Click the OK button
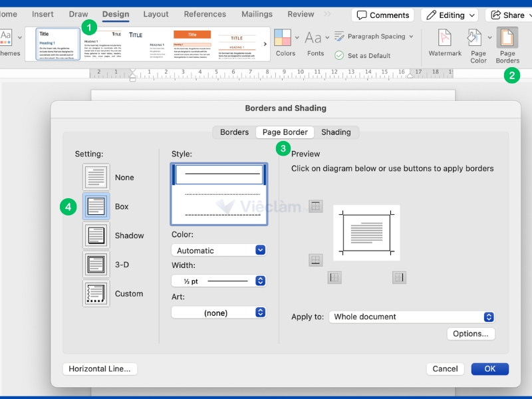The image size is (532, 399). click(489, 368)
